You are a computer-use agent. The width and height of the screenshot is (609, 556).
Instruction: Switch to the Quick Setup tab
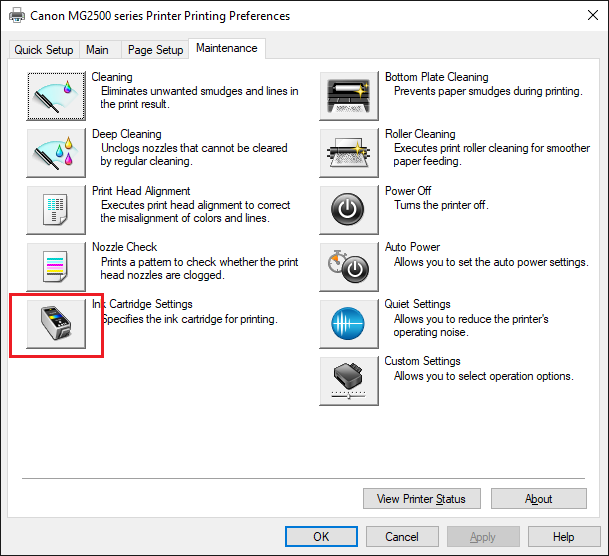point(44,50)
